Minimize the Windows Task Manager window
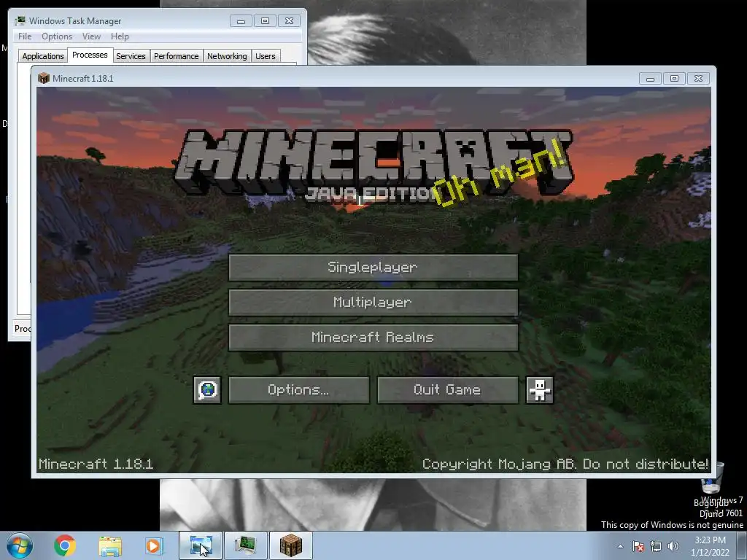 point(241,21)
